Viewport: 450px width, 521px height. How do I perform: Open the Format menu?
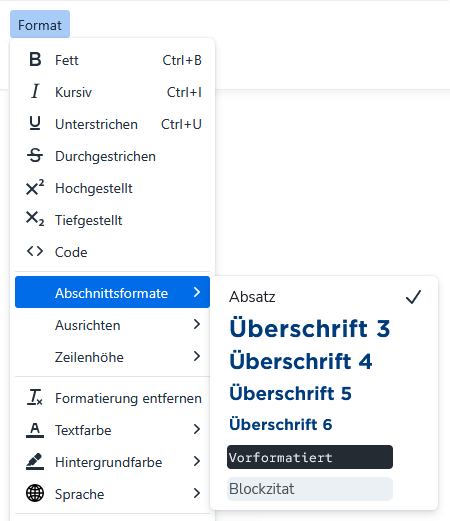[x=40, y=24]
